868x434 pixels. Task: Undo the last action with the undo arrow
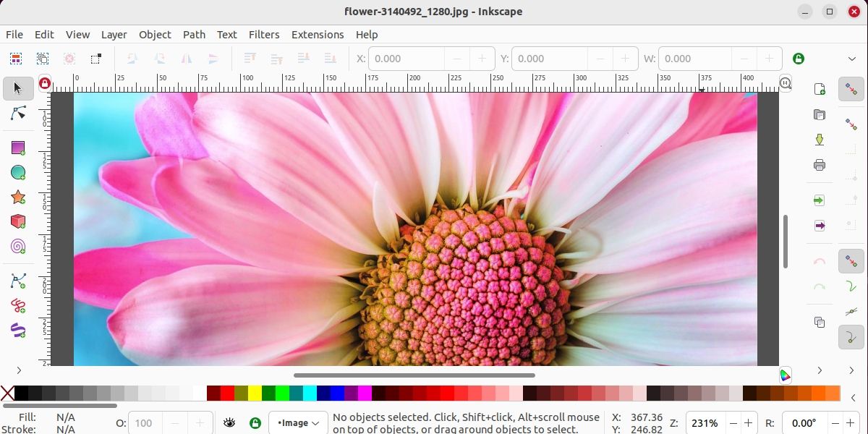click(x=820, y=261)
